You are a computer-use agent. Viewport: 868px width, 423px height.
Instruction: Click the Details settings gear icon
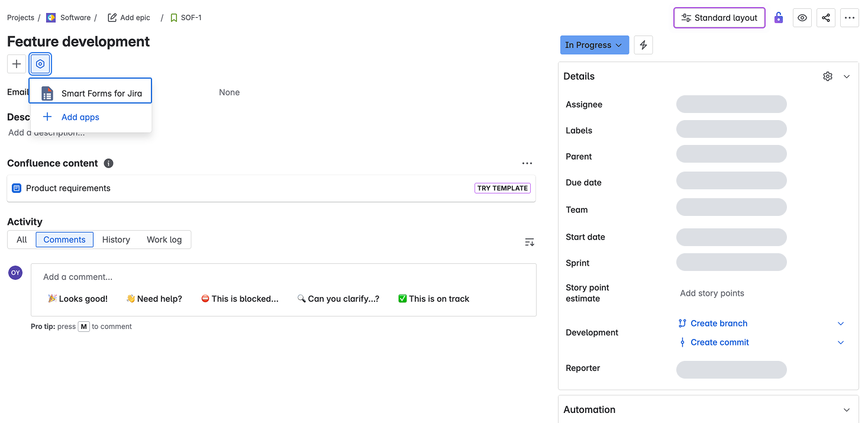[828, 76]
